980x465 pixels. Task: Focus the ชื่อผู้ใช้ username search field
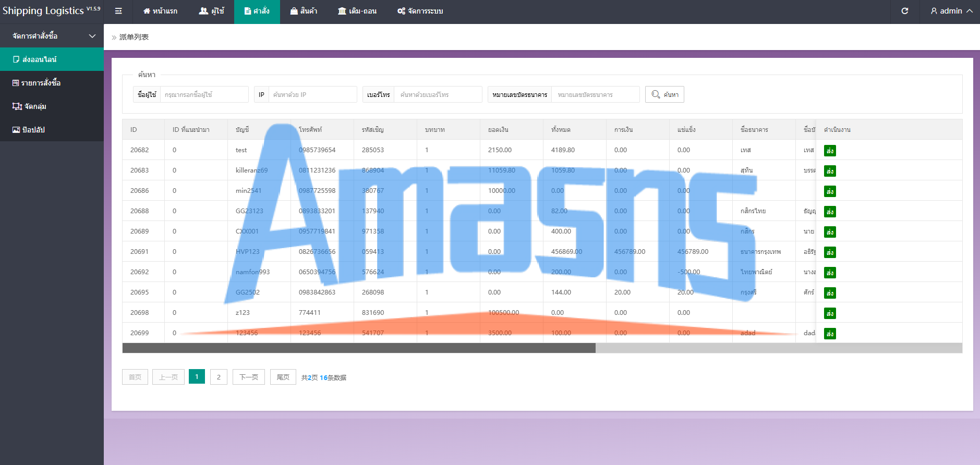(204, 94)
